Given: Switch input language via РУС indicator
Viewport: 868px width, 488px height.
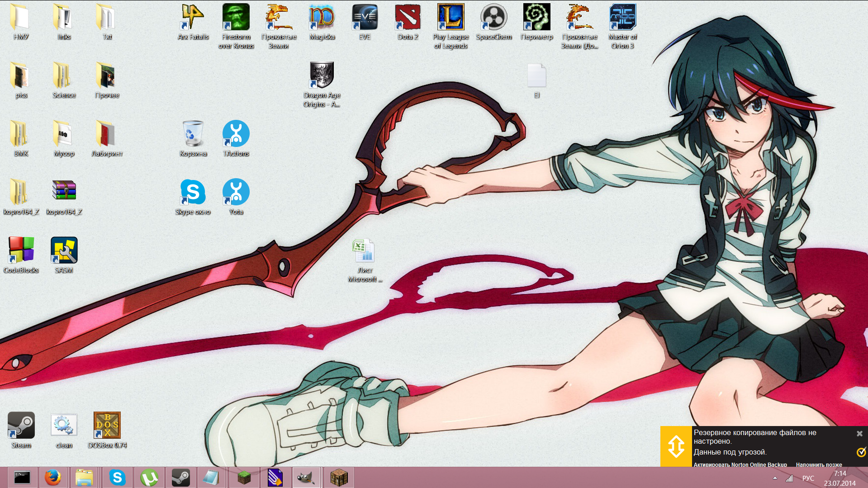Looking at the screenshot, I should [808, 478].
